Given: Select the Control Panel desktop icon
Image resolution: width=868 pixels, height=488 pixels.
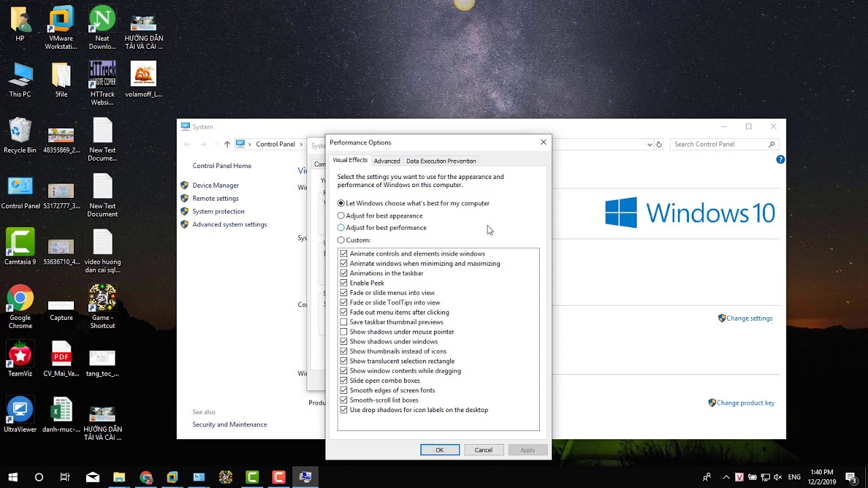Looking at the screenshot, I should 20,192.
